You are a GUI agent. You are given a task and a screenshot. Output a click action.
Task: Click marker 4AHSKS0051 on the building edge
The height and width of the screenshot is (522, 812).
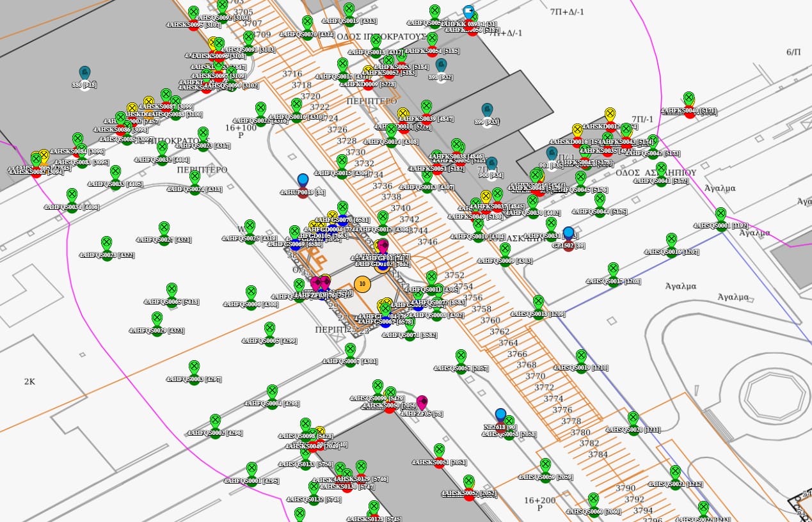point(439,451)
